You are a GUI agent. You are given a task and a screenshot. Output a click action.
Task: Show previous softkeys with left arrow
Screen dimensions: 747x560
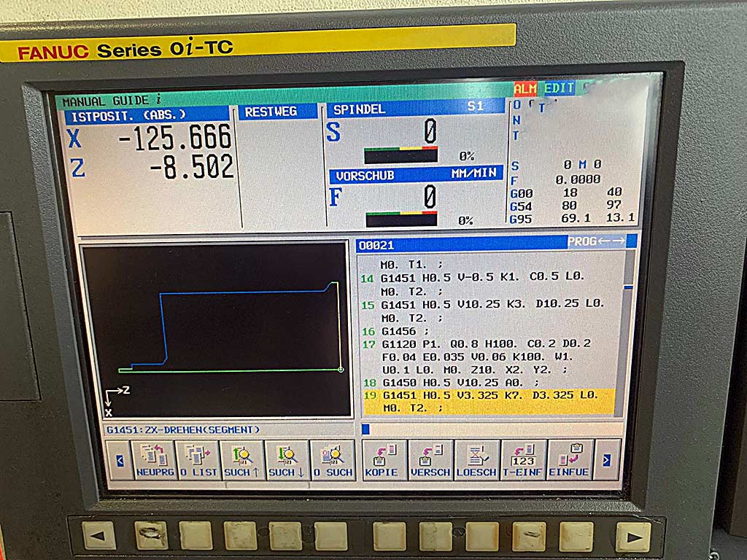[x=120, y=460]
